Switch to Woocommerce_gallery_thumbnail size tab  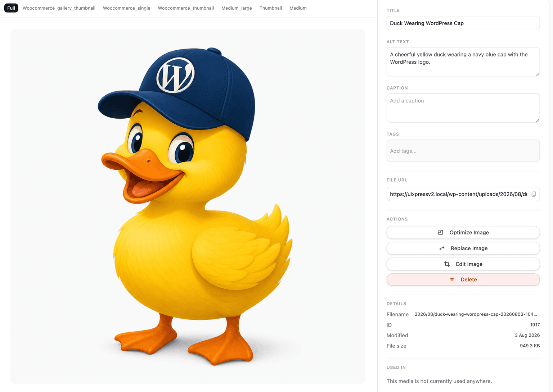(59, 8)
